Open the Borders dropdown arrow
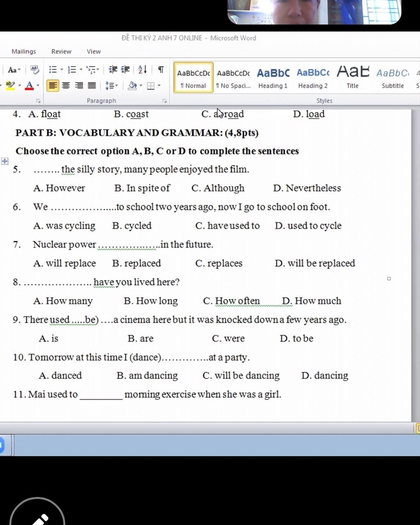Screen dimensions: 420x525 tap(159, 86)
